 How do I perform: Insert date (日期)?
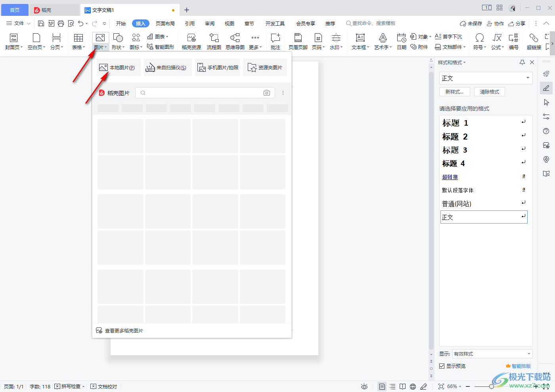402,42
